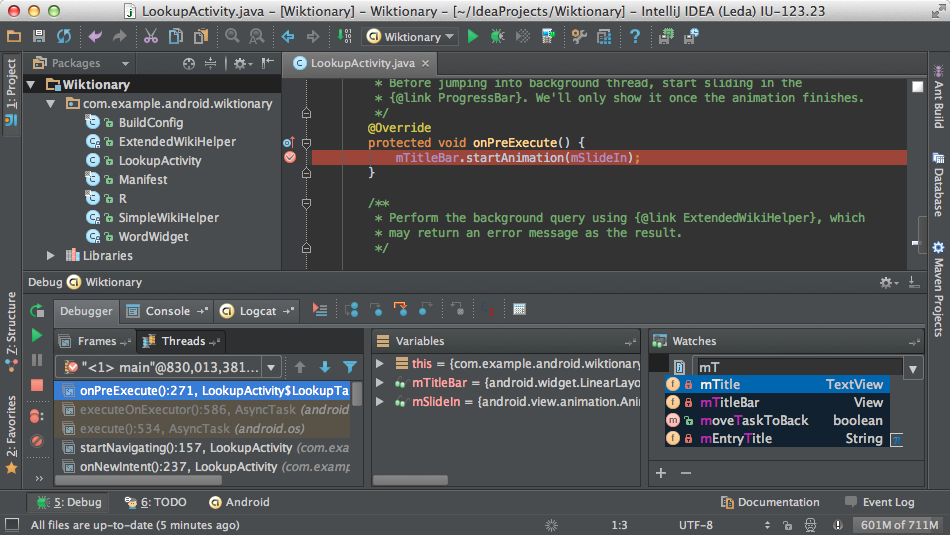The width and height of the screenshot is (950, 535).
Task: Expand the mTitleBar variable
Action: 379,382
